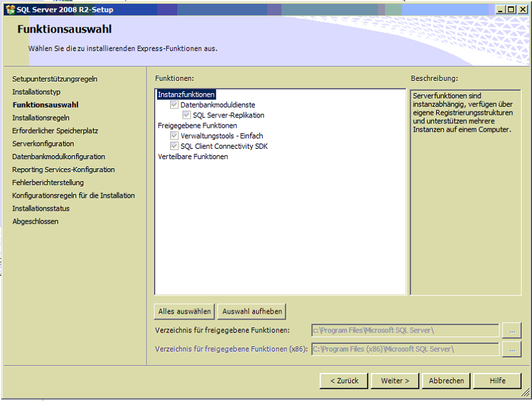Click the shared features (x86) directory path field

[x=406, y=349]
